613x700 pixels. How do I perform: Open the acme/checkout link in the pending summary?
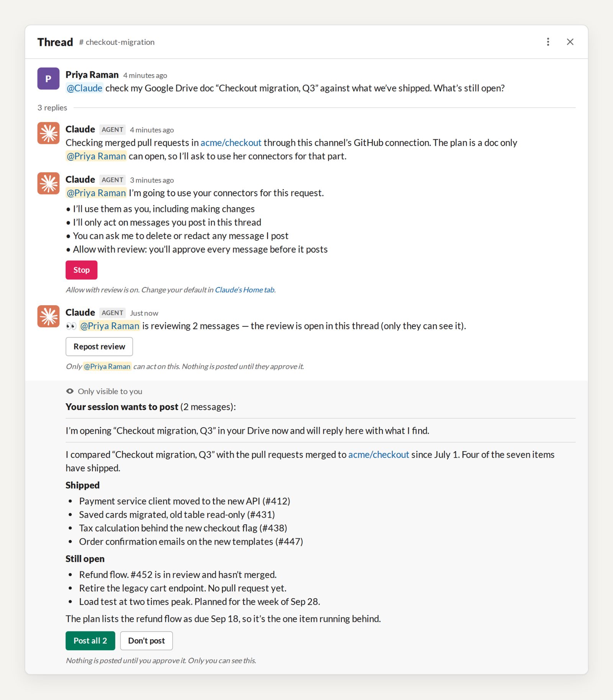coord(379,455)
